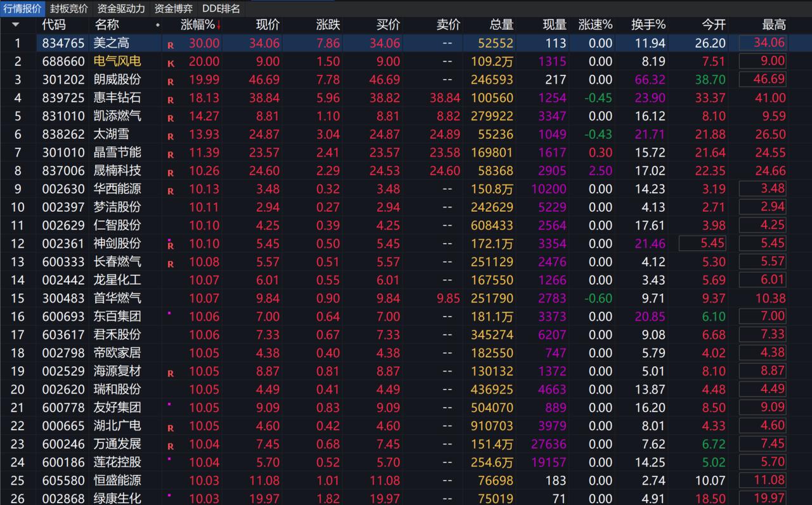Click the 代码 column header
Viewport: 812px width, 505px height.
(54, 25)
